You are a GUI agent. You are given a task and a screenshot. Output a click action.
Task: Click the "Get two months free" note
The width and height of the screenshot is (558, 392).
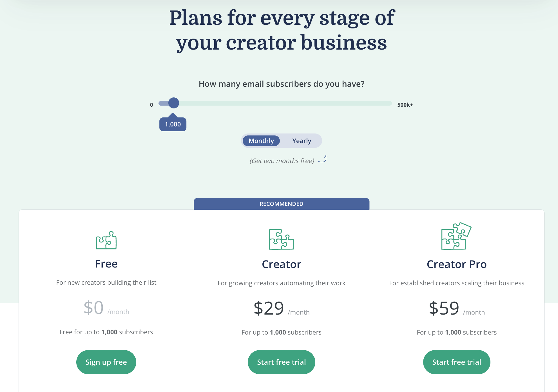click(x=282, y=161)
